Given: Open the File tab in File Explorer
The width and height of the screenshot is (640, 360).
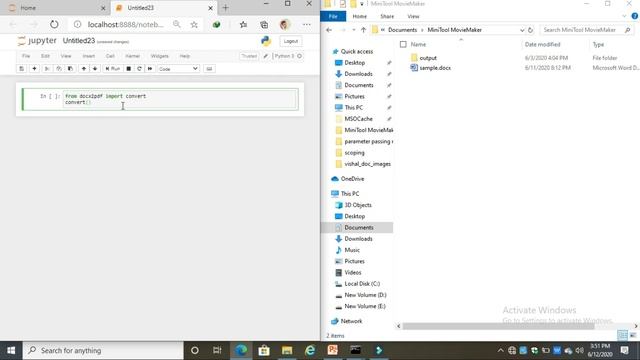Looking at the screenshot, I should (x=333, y=16).
